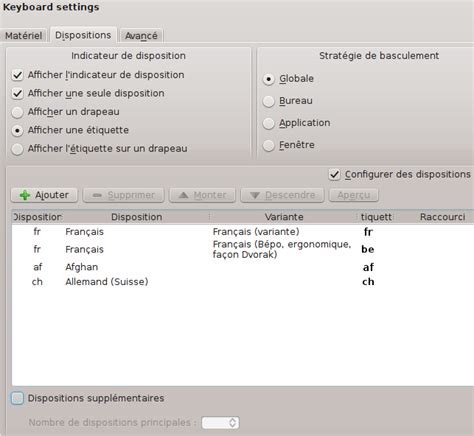Select Bureau switching strategy
The image size is (474, 436).
269,101
